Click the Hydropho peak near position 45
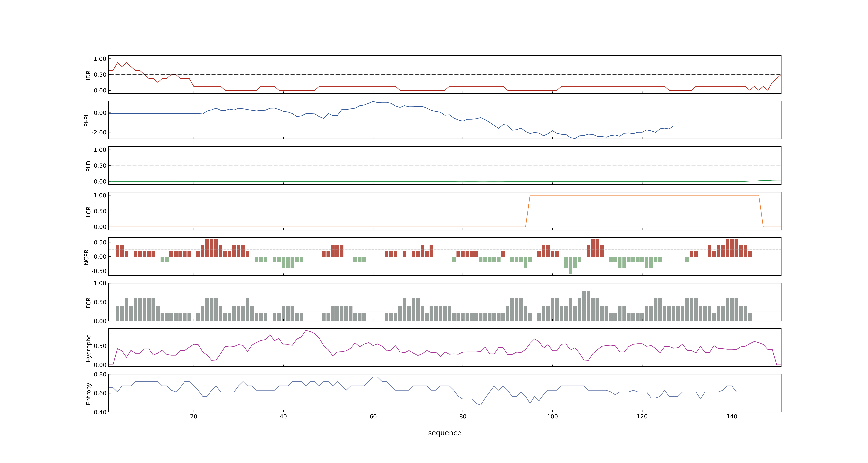The image size is (868, 463). (x=306, y=331)
